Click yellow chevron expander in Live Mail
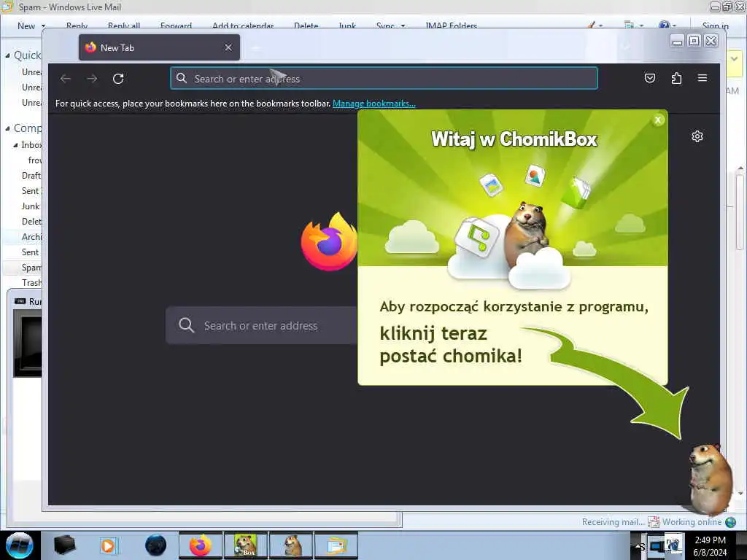This screenshot has height=560, width=747. tap(734, 59)
